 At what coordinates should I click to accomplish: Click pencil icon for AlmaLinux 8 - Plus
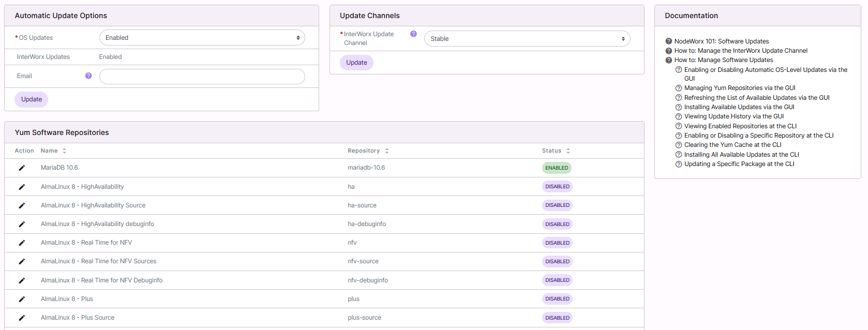tap(22, 299)
